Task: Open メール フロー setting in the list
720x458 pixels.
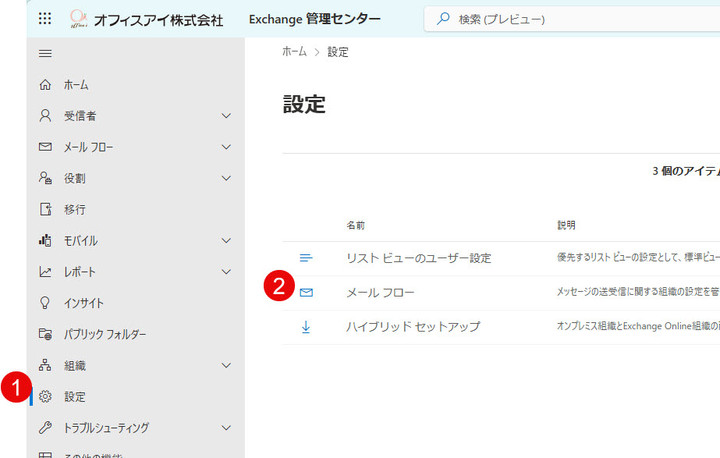Action: (380, 293)
